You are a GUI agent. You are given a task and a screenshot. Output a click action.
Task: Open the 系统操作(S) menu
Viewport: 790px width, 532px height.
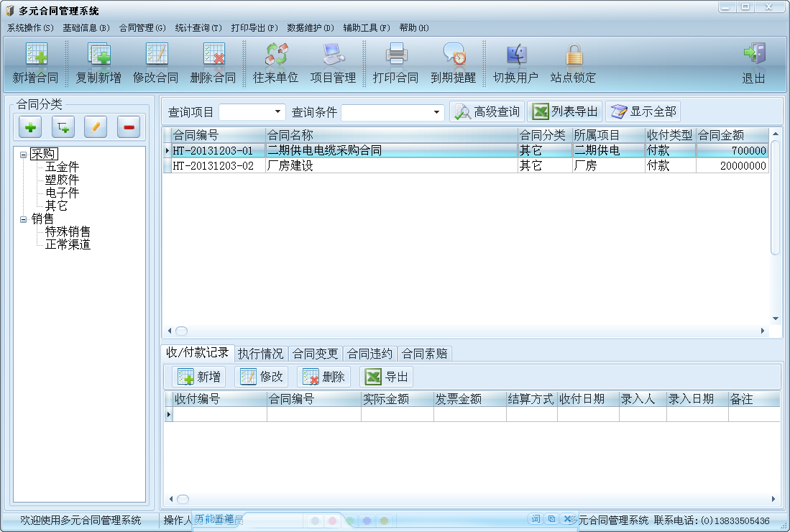[x=30, y=28]
